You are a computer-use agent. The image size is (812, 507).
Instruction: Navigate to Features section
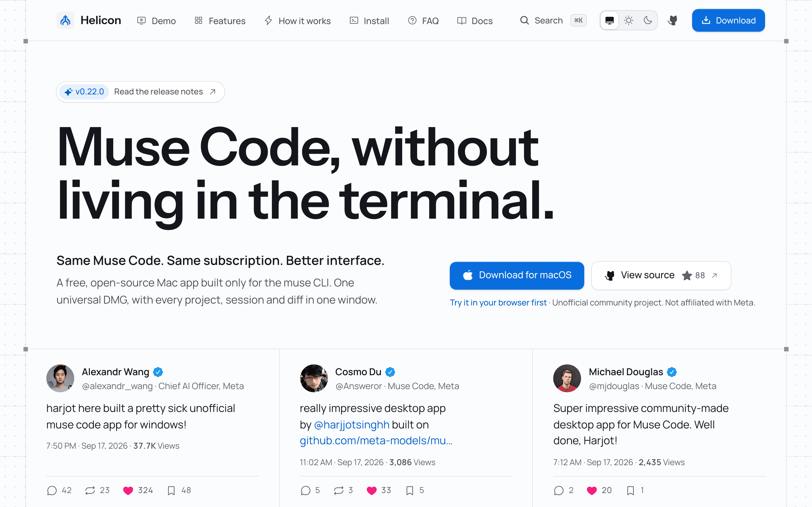click(220, 21)
